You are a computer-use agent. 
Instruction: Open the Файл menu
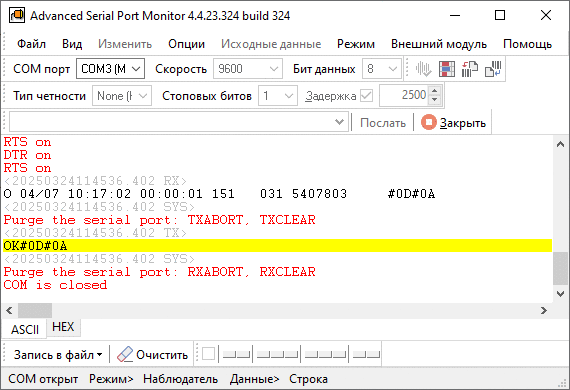coord(31,44)
